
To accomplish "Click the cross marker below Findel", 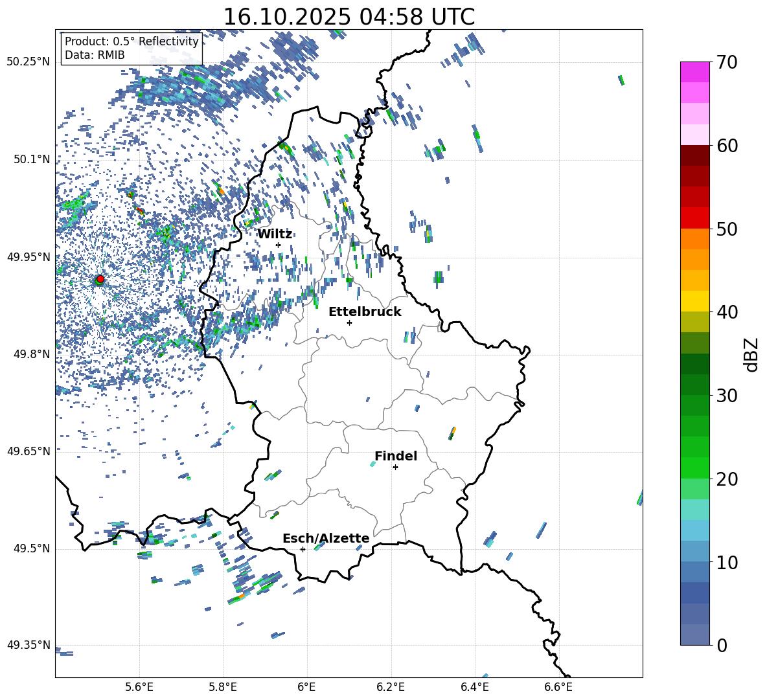I will coord(395,468).
